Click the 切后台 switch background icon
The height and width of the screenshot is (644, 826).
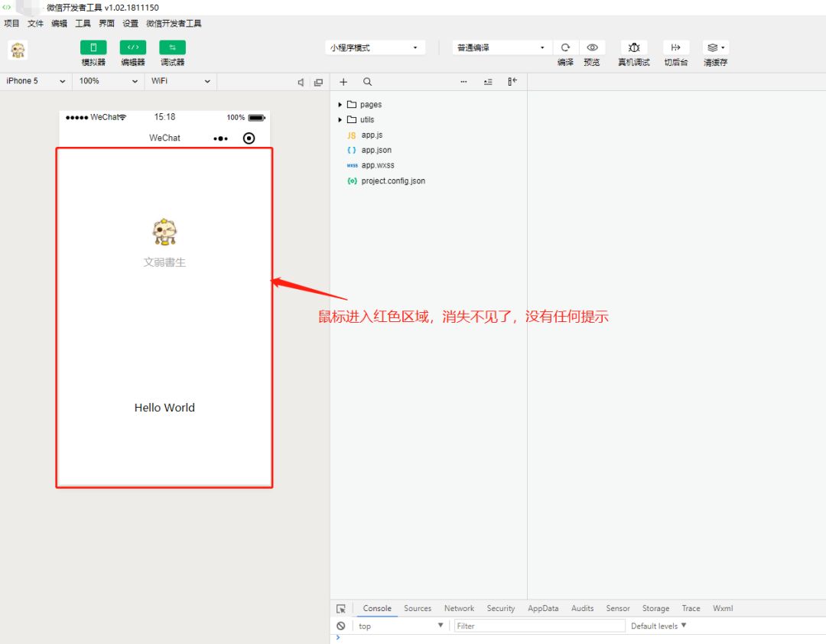click(x=676, y=47)
